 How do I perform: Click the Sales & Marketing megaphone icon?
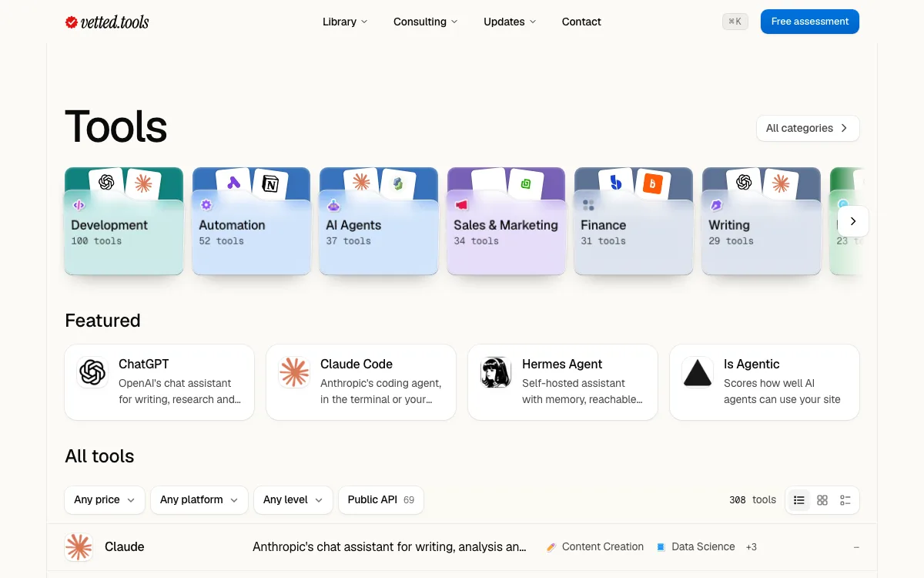click(x=461, y=205)
